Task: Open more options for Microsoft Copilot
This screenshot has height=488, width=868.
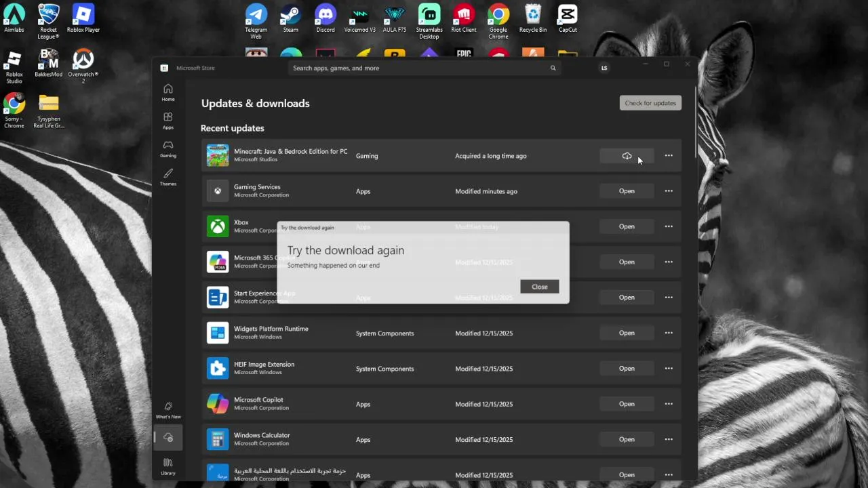Action: coord(669,404)
